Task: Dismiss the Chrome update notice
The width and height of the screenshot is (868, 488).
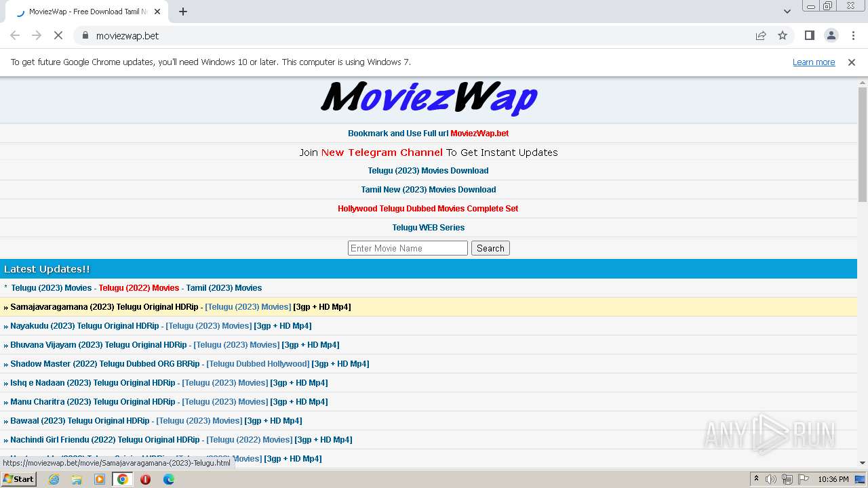Action: tap(852, 62)
